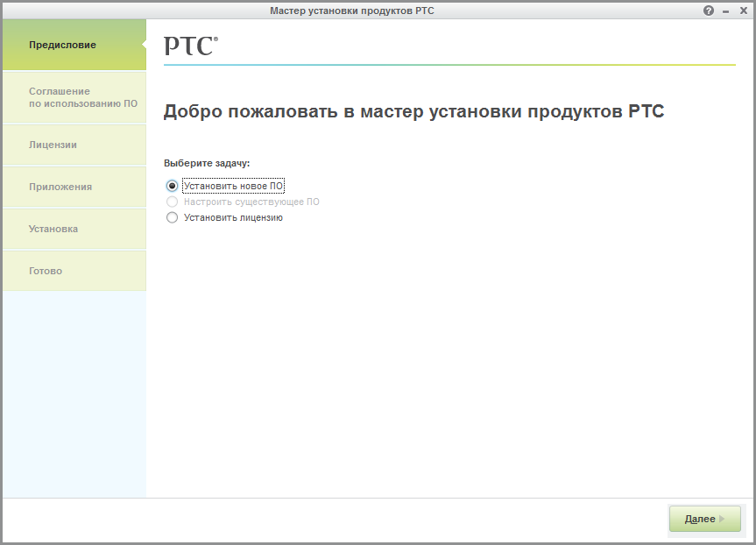Click the welcome heading 'Добро пожаловать…'
The image size is (756, 545).
(413, 111)
